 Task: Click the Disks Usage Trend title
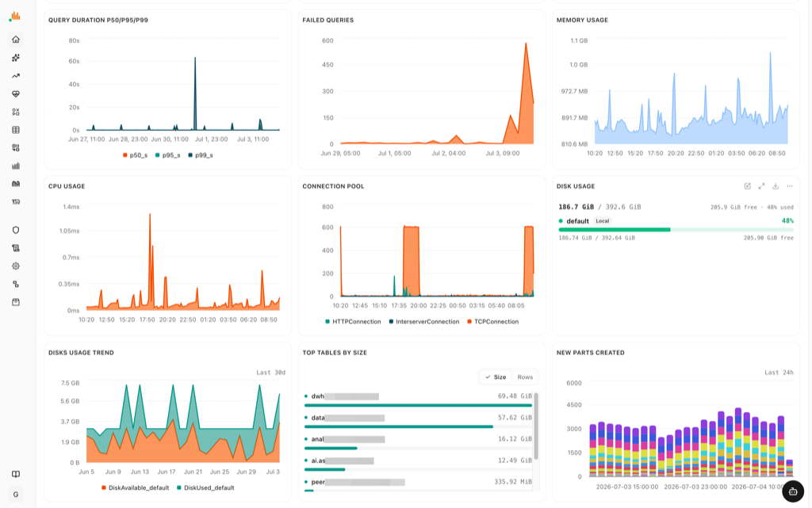coord(81,353)
